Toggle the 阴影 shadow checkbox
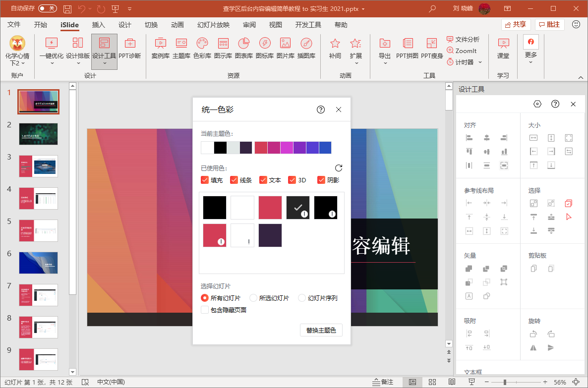The height and width of the screenshot is (388, 588). [x=321, y=180]
